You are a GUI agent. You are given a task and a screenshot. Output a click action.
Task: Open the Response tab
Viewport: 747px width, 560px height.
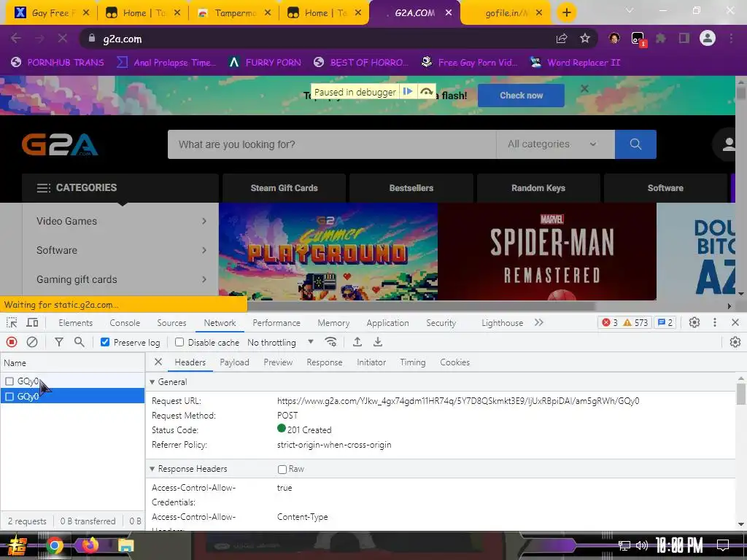(325, 362)
